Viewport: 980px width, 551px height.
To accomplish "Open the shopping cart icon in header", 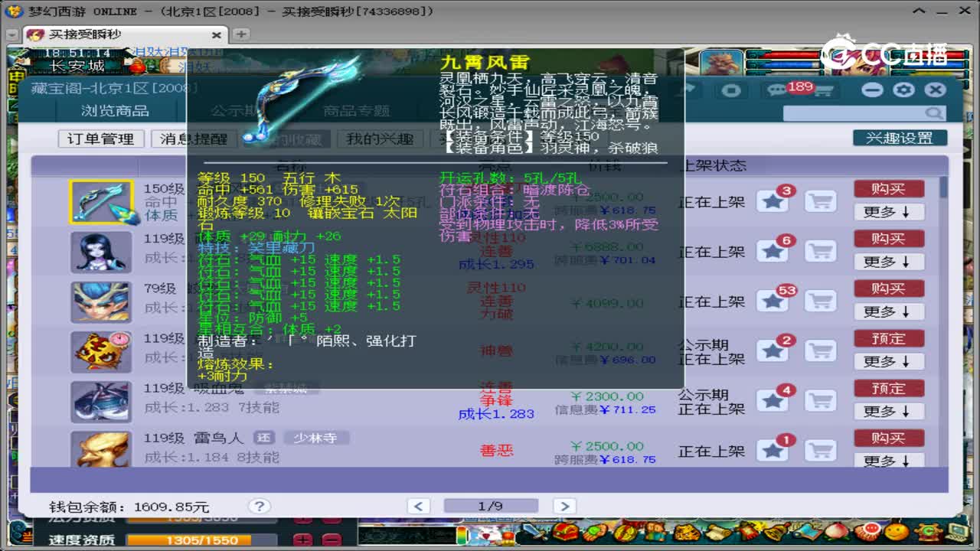I will 822,90.
